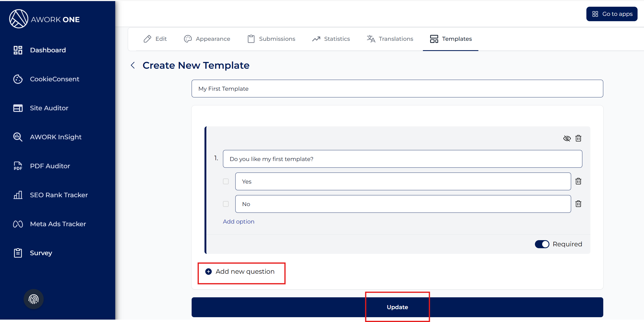Switch to the Appearance tab
644x322 pixels.
(207, 39)
